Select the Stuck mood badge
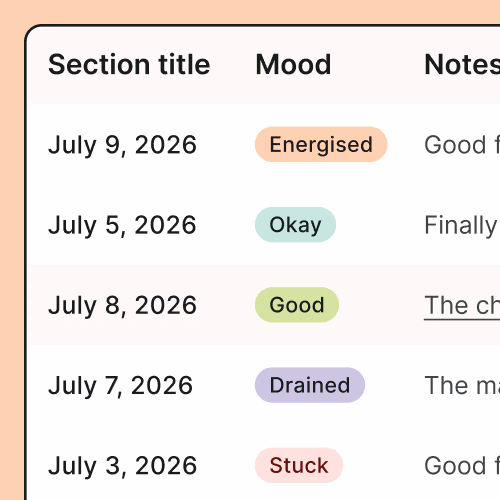The height and width of the screenshot is (500, 500). [299, 465]
